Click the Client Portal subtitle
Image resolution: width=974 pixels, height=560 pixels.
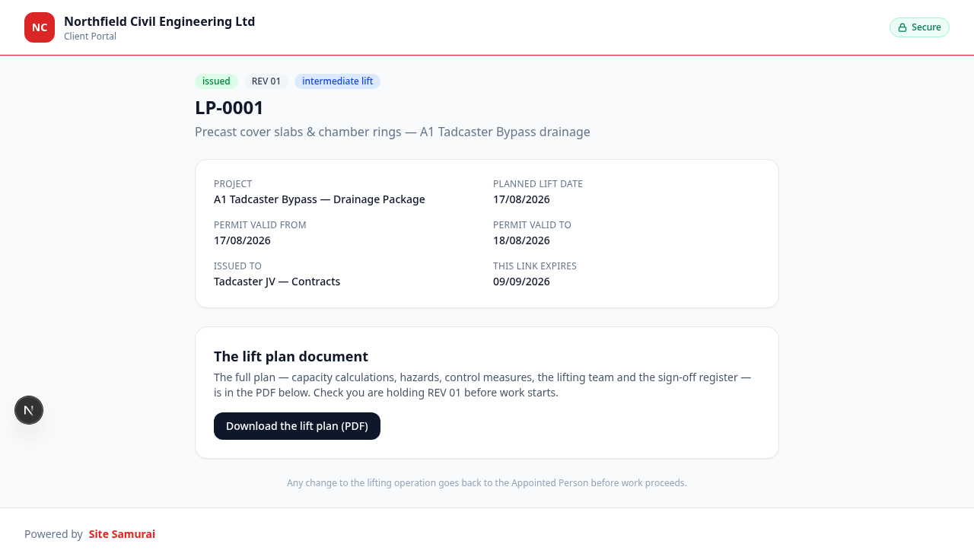point(90,37)
